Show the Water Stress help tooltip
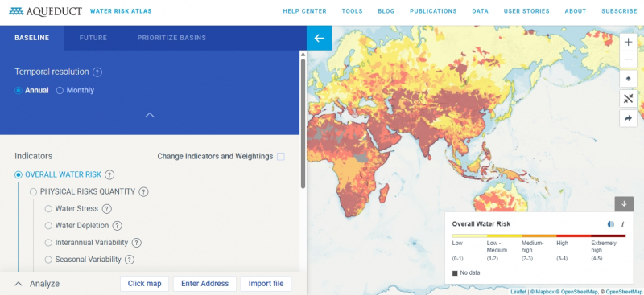The width and height of the screenshot is (644, 295). [x=107, y=209]
